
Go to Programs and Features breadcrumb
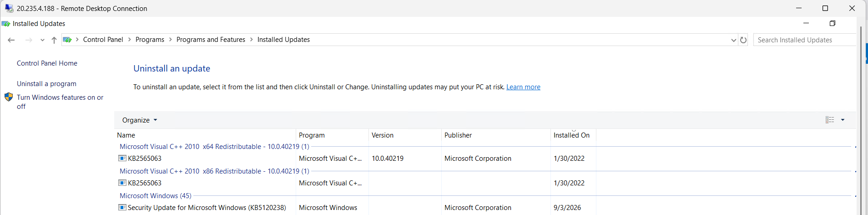pyautogui.click(x=211, y=40)
